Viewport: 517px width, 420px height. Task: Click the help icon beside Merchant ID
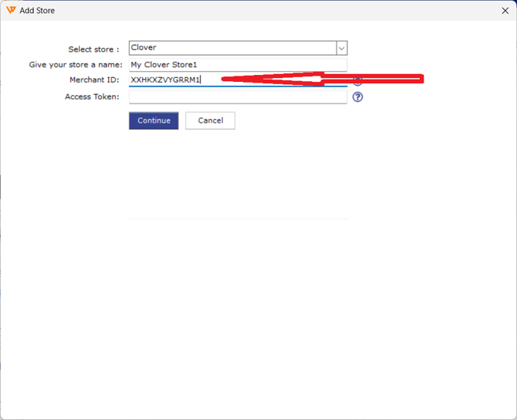click(x=357, y=81)
